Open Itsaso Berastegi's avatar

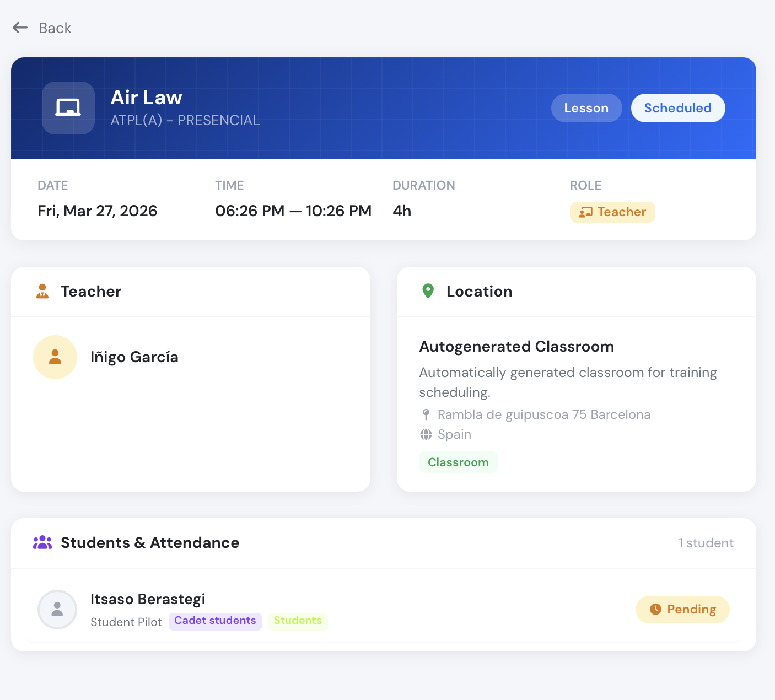tap(57, 610)
